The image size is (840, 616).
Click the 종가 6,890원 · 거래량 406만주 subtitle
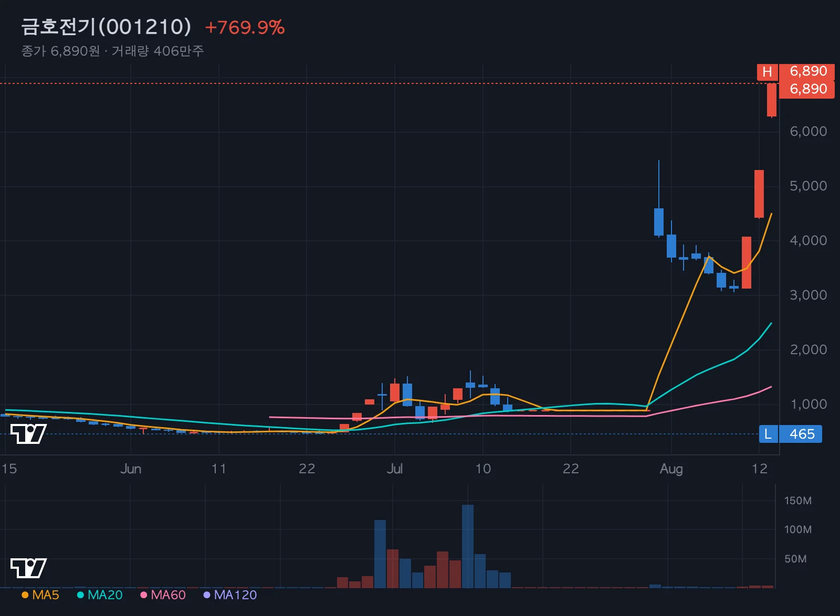(x=112, y=51)
